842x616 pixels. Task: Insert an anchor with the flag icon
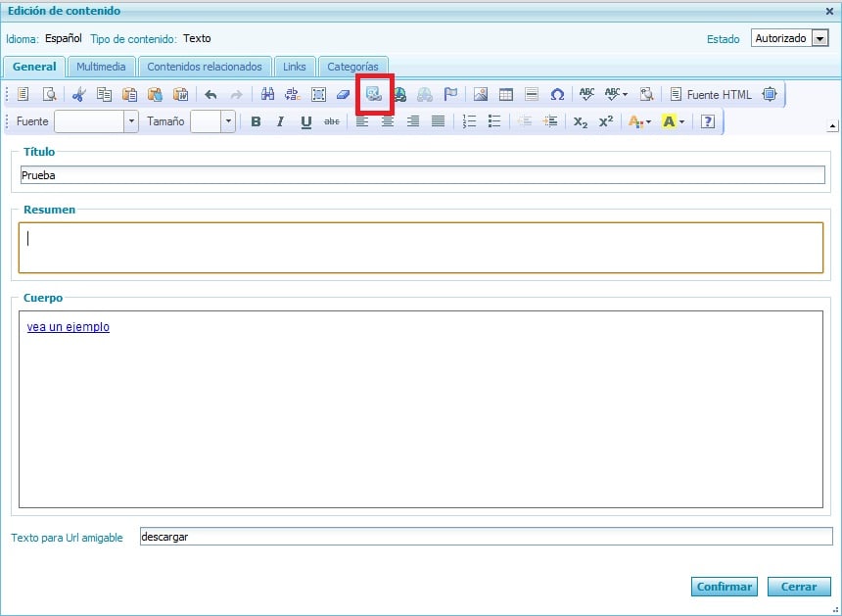[x=450, y=95]
